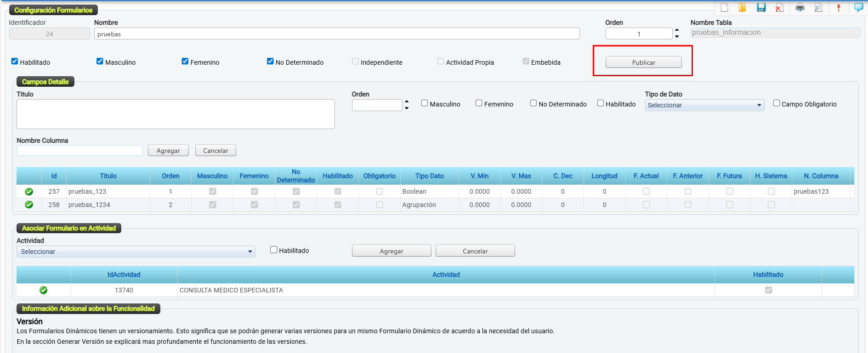This screenshot has width=868, height=353.
Task: Print using the printer icon
Action: click(800, 7)
